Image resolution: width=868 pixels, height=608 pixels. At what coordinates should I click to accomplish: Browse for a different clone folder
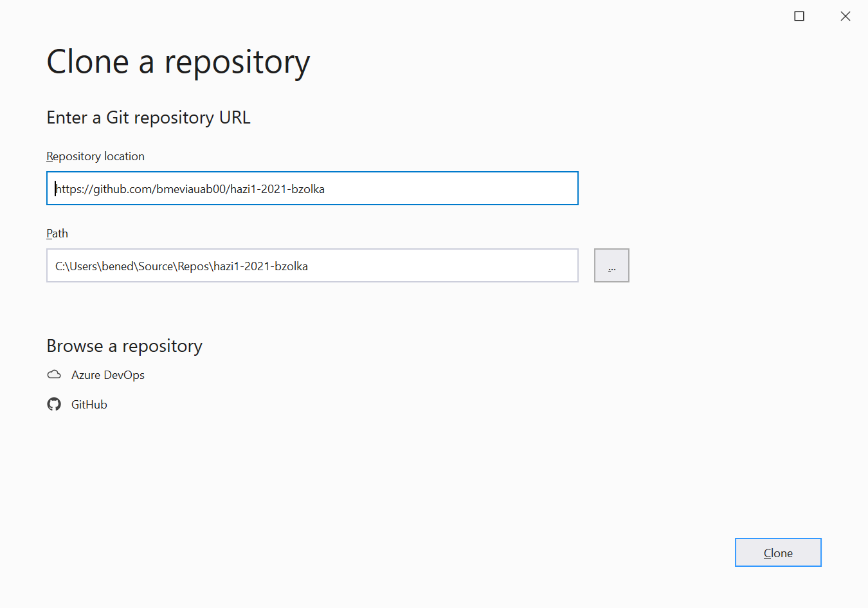[x=611, y=265]
